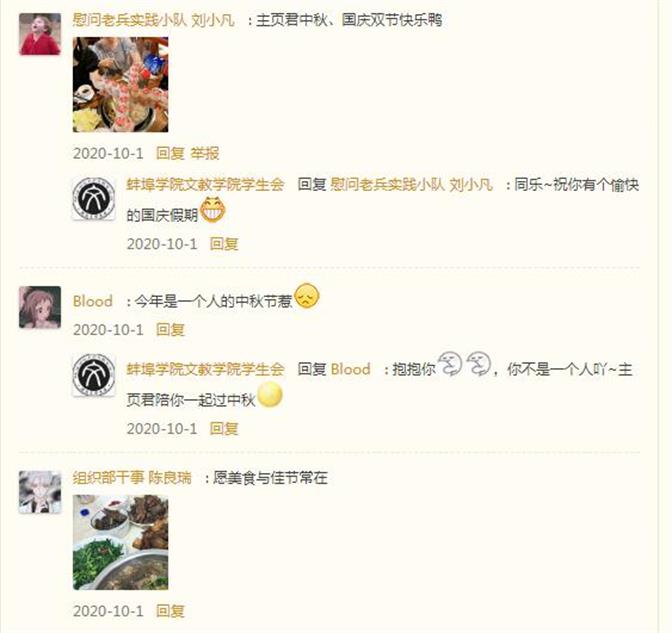672x633 pixels.
Task: Click 蚌埠学院 logo avatar replying to Blood
Action: pyautogui.click(x=93, y=375)
